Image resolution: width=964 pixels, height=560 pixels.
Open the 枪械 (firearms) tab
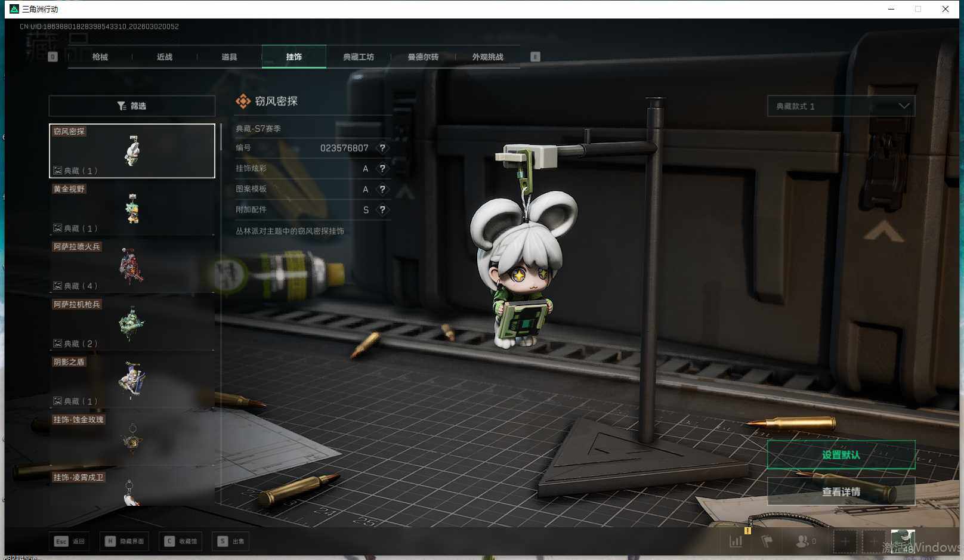(x=100, y=57)
